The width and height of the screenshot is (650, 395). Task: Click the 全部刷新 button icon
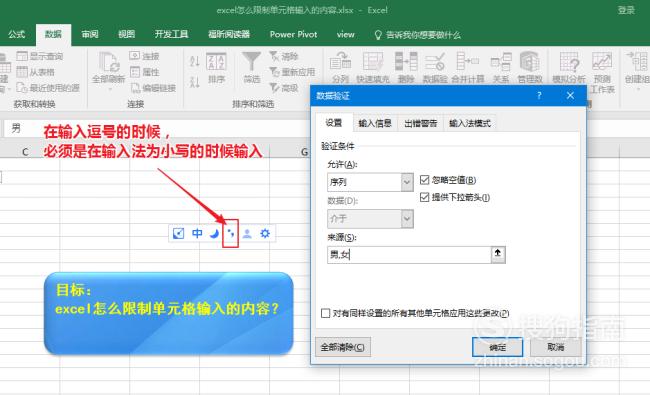coord(109,62)
